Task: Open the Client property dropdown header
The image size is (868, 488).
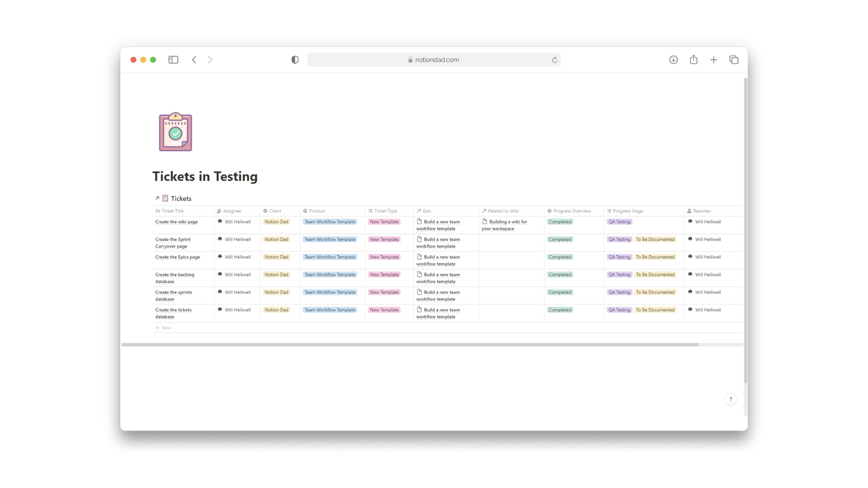Action: click(x=274, y=211)
